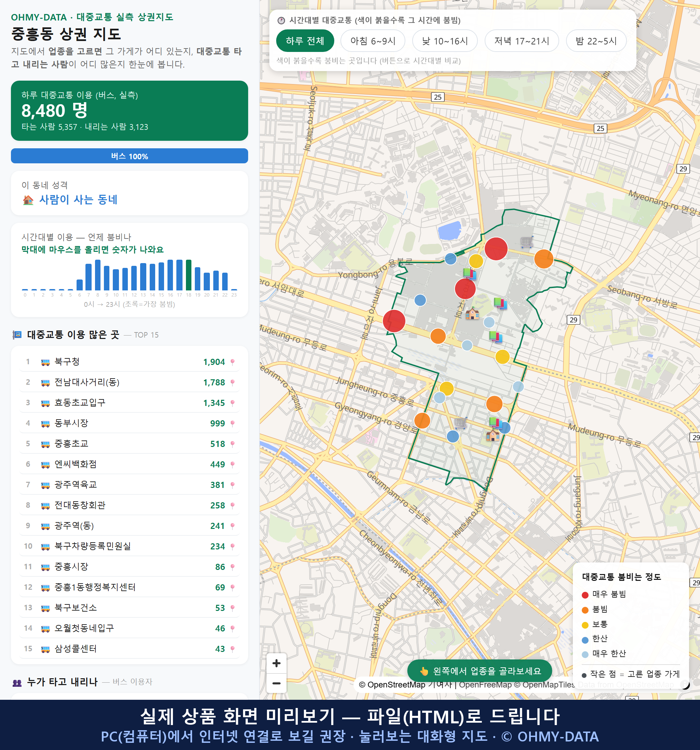Click the chart bar for hour 8
Screen dimensions: 700x750
click(98, 275)
